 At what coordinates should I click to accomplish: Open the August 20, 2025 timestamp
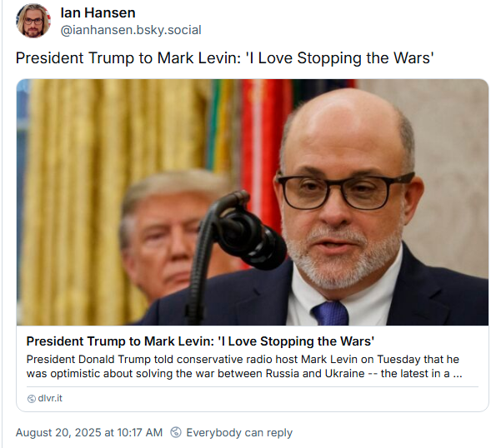(89, 432)
